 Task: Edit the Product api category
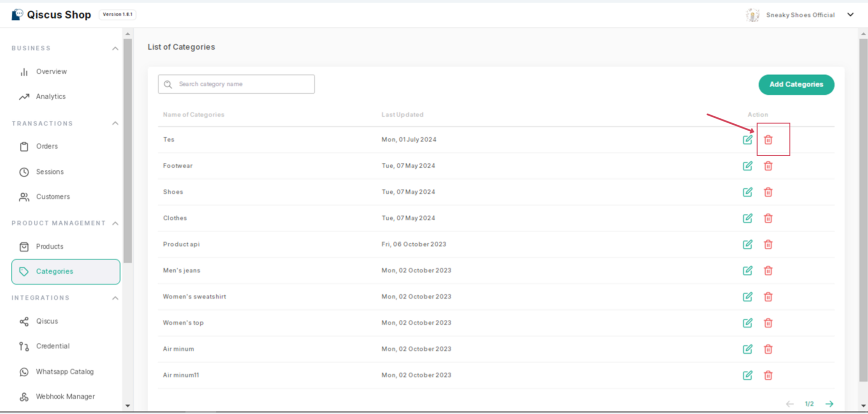(x=747, y=245)
